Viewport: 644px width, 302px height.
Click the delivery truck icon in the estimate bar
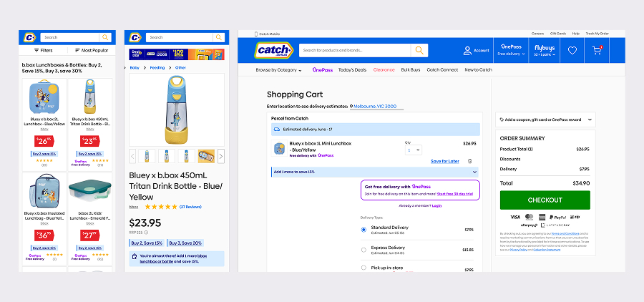[x=276, y=129]
